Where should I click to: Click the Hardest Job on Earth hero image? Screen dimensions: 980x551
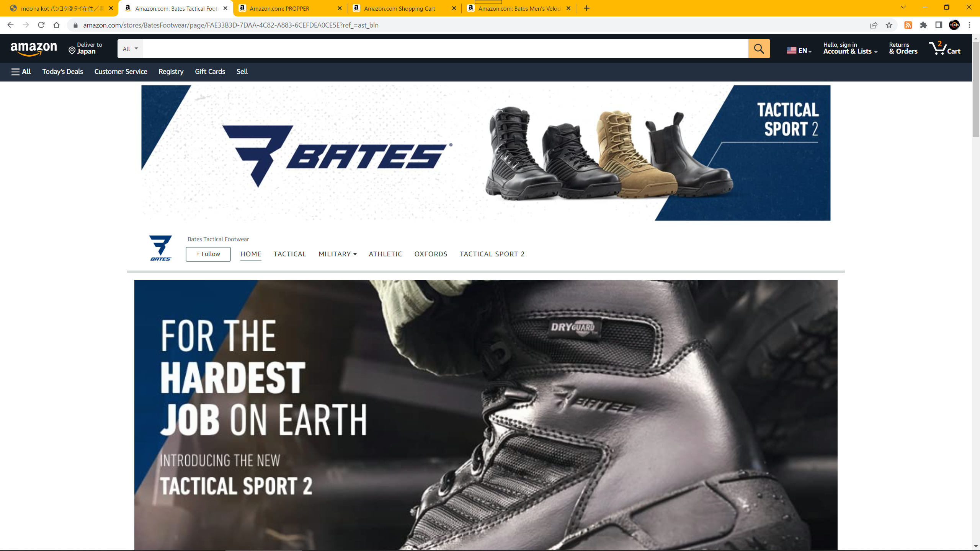486,415
